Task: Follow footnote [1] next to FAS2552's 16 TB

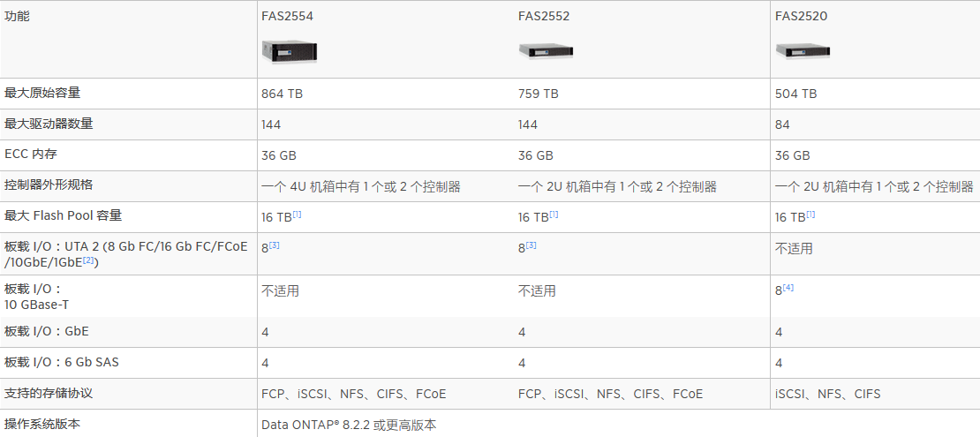Action: coord(554,215)
